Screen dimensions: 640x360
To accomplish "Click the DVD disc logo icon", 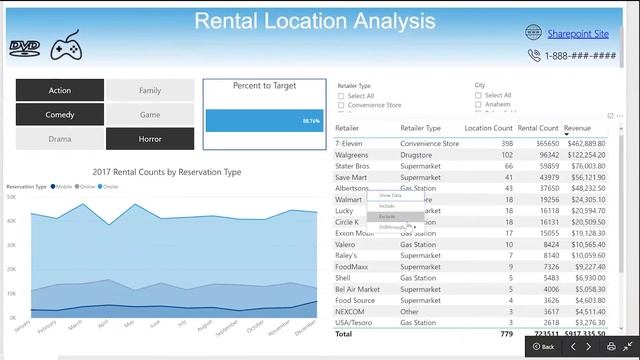I will [x=24, y=48].
